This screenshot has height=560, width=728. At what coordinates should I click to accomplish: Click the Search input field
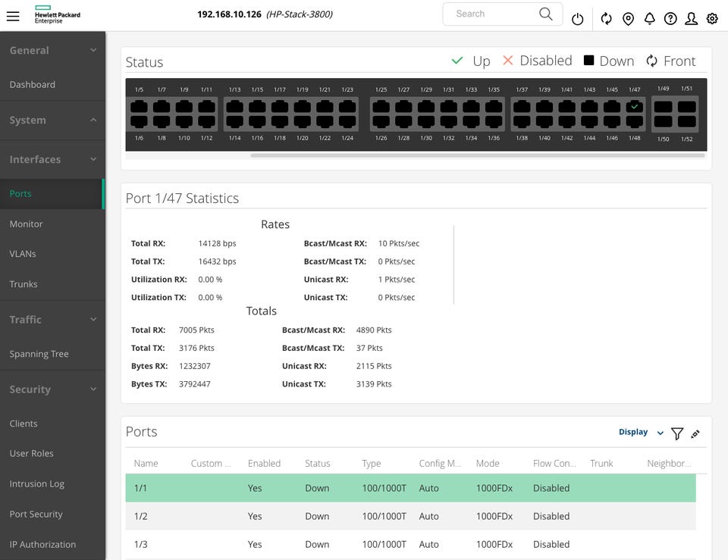493,14
